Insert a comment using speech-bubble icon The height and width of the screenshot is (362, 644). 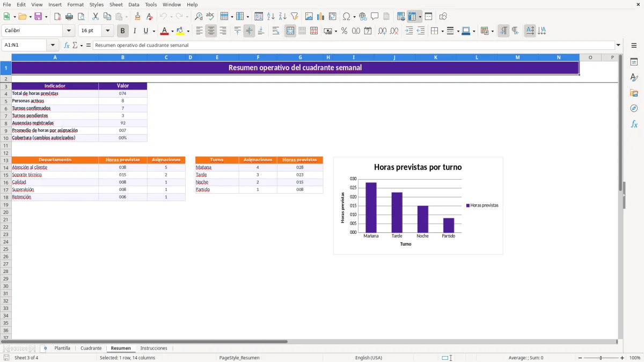pyautogui.click(x=375, y=17)
